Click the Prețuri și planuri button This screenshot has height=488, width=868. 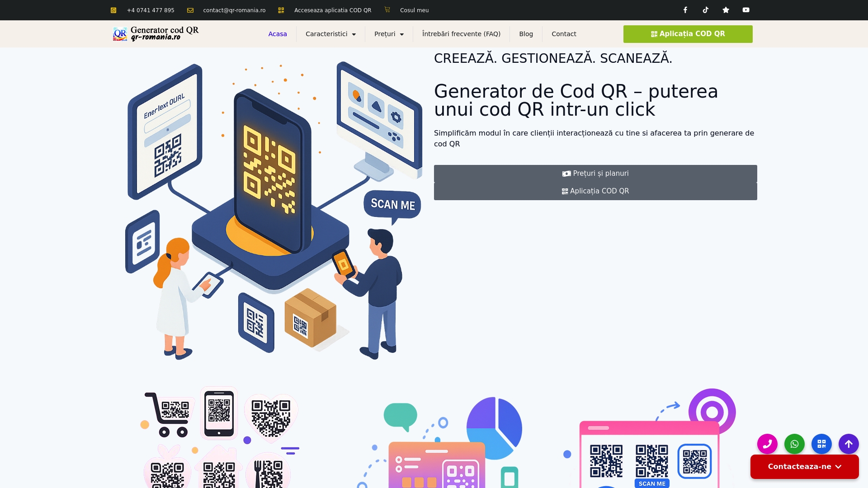[x=595, y=173]
